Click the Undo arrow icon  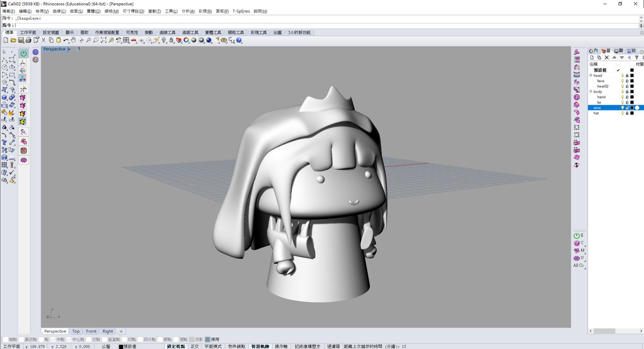(x=66, y=40)
